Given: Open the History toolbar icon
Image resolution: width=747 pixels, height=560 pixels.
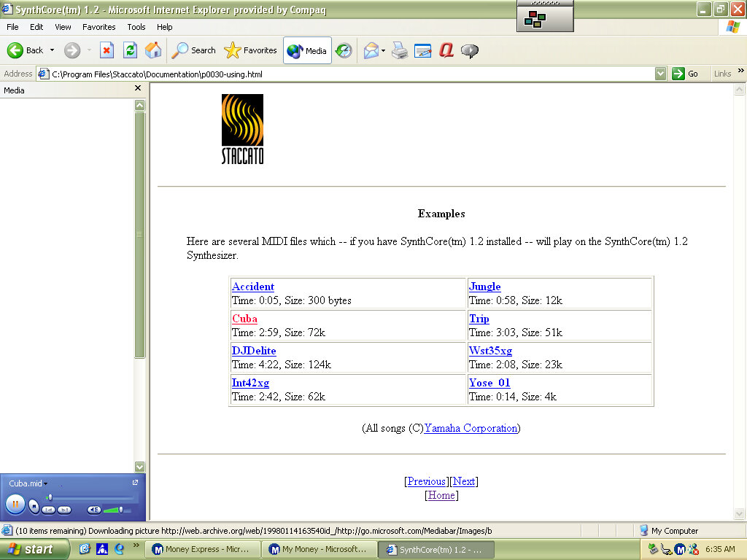Looking at the screenshot, I should (344, 50).
